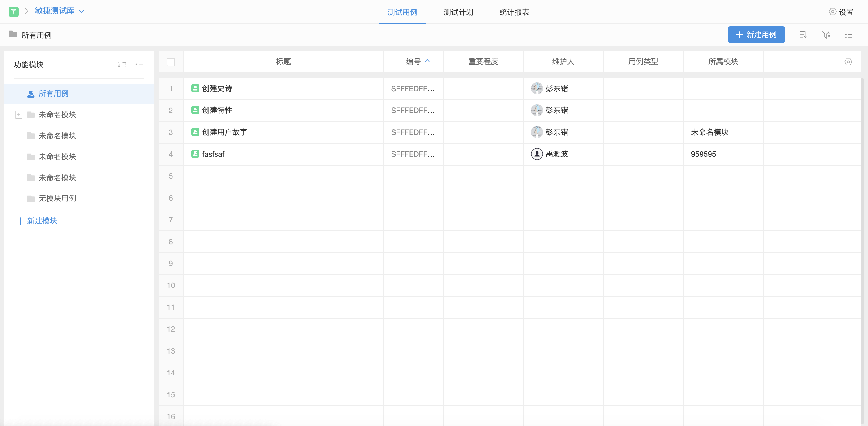Open column settings gear in table header
The height and width of the screenshot is (426, 868).
pos(848,62)
